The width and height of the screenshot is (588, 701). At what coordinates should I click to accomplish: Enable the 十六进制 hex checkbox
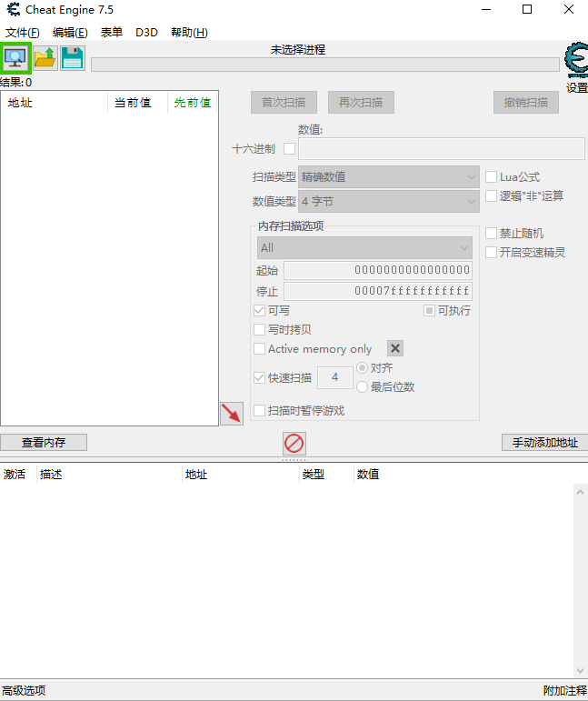(290, 149)
